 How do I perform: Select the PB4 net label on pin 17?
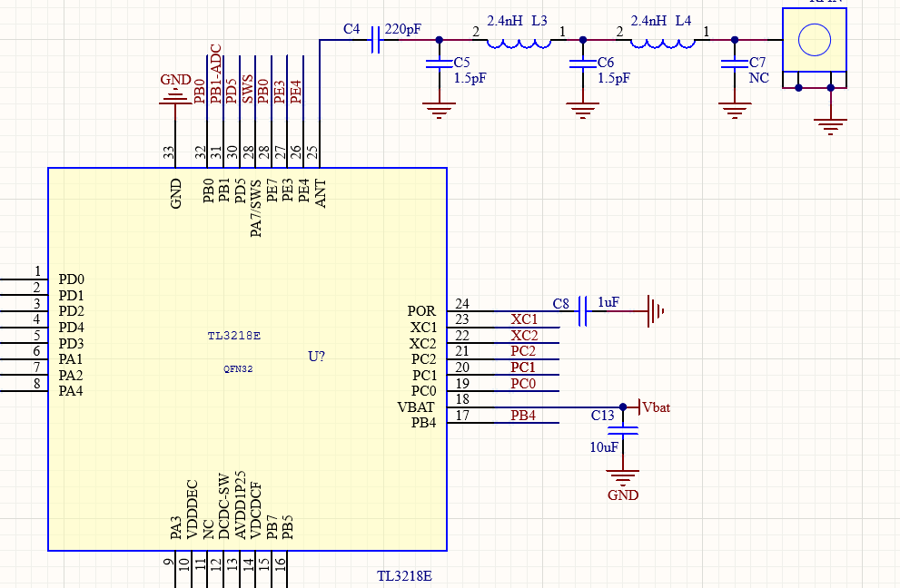(522, 416)
